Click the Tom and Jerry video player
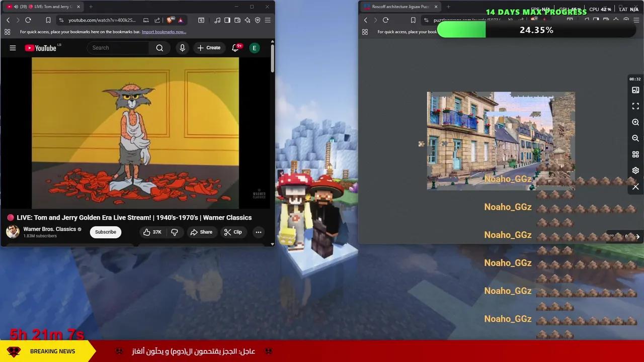644x362 pixels. (x=135, y=133)
